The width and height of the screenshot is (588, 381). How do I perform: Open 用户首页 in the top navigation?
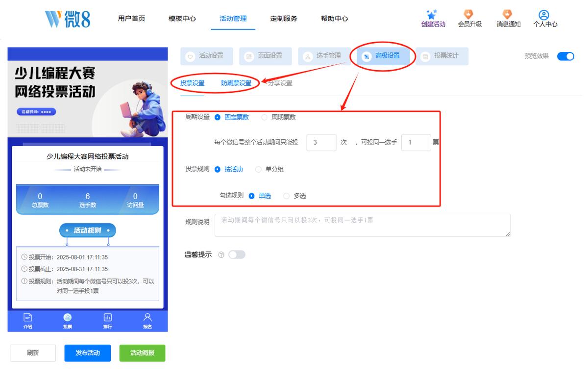pos(131,19)
